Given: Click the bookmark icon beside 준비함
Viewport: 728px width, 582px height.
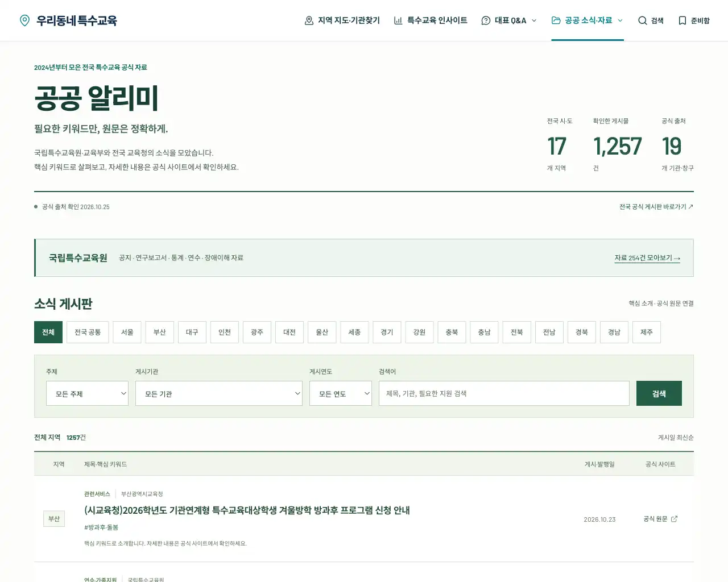Looking at the screenshot, I should pyautogui.click(x=682, y=20).
